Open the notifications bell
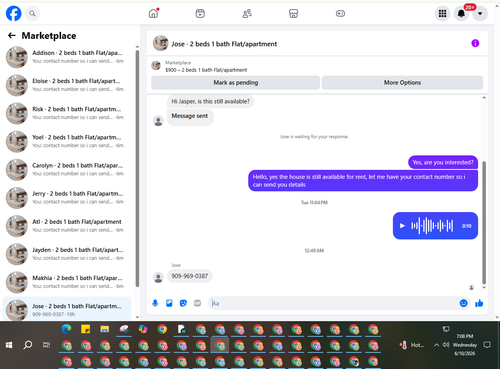The image size is (500, 369). (x=461, y=13)
